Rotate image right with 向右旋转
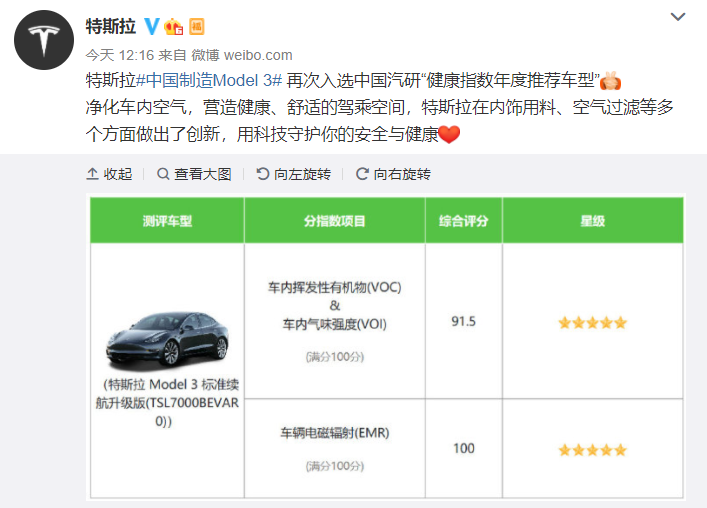Screen dimensions: 707x508 coord(393,174)
